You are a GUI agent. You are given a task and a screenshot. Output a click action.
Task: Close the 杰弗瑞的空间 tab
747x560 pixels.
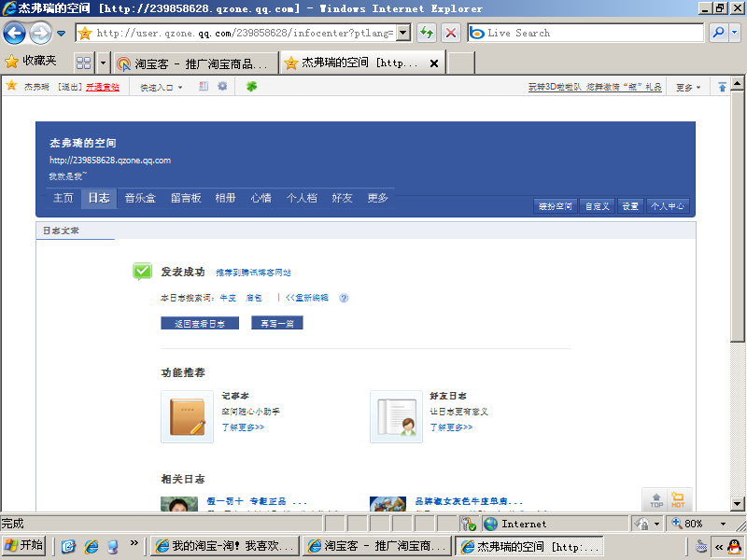(434, 63)
